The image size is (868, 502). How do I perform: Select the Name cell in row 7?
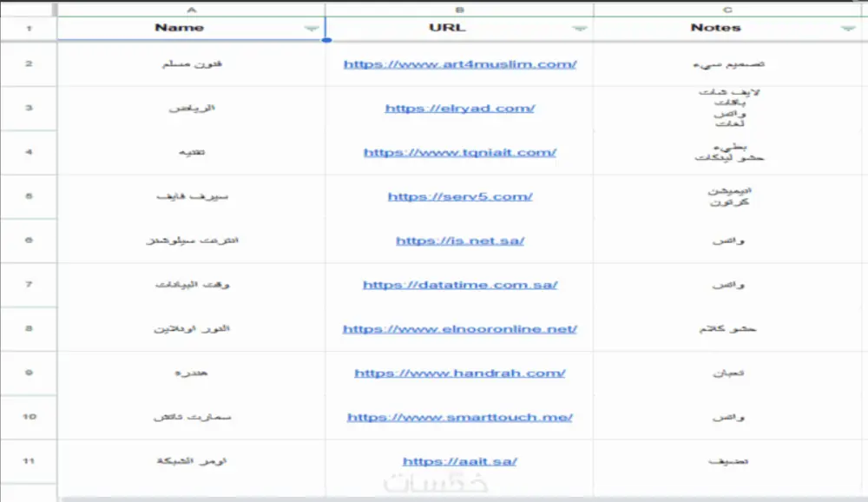pyautogui.click(x=192, y=284)
